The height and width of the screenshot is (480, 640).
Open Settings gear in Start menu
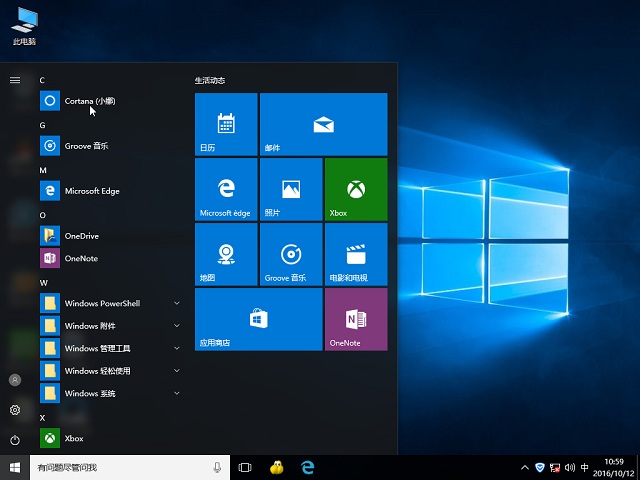pyautogui.click(x=15, y=410)
